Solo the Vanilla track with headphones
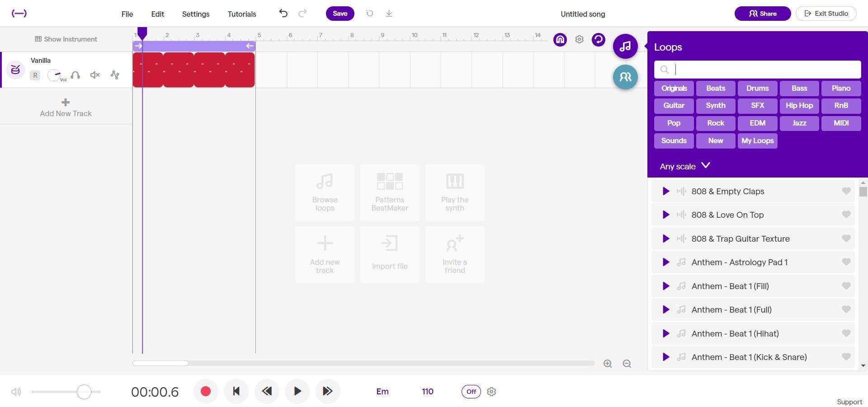The height and width of the screenshot is (407, 868). point(75,75)
